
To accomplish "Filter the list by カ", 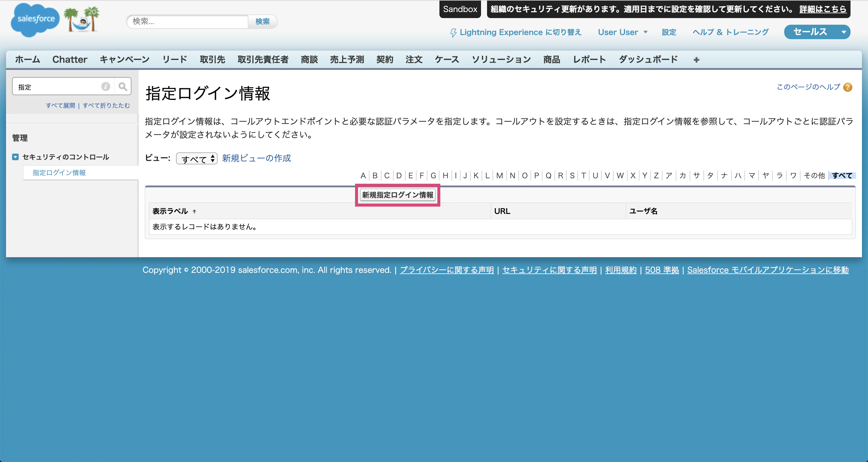I will tap(682, 176).
